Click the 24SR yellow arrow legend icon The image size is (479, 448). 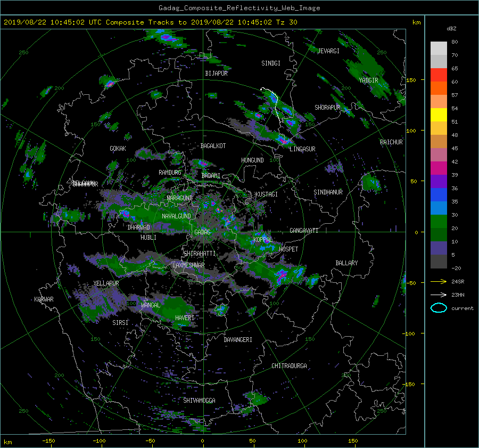coord(439,281)
